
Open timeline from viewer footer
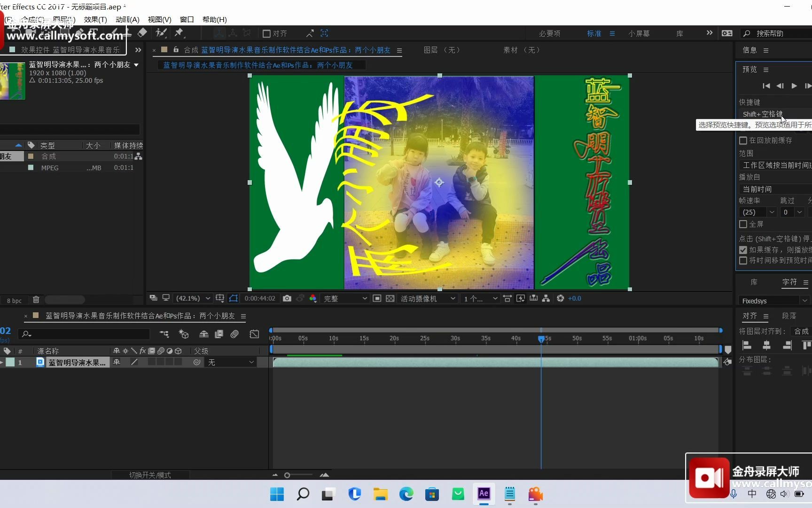point(533,298)
